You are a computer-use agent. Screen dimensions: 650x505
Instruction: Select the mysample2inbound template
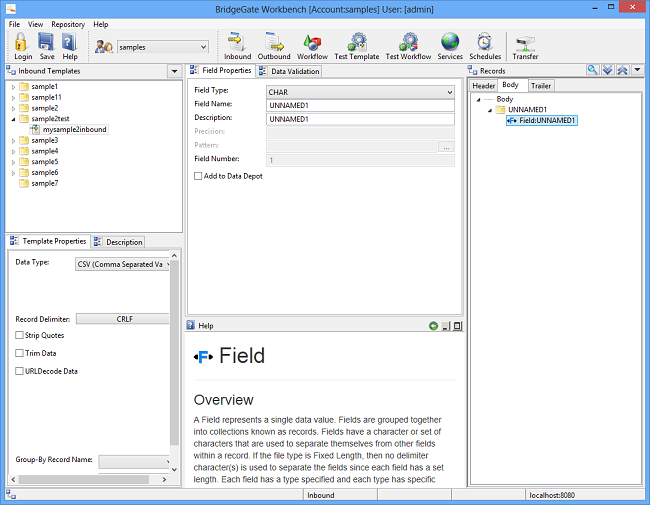[74, 129]
